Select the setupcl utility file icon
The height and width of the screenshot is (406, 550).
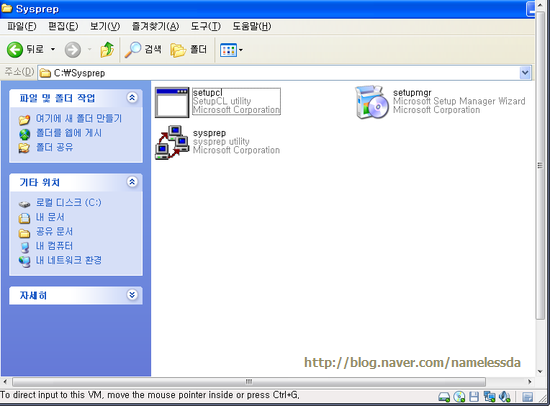click(172, 102)
